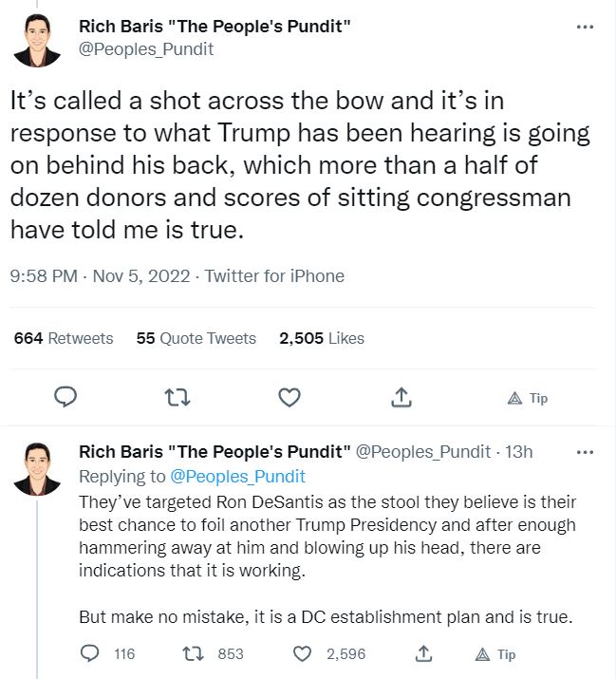Tip the main tweet author
This screenshot has width=616, height=679.
coord(529,398)
